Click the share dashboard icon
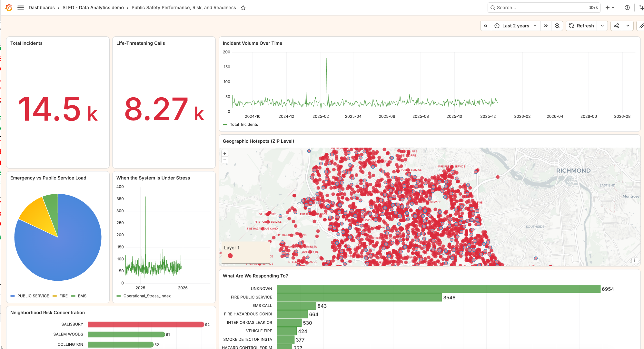Viewport: 644px width, 349px height. 616,26
